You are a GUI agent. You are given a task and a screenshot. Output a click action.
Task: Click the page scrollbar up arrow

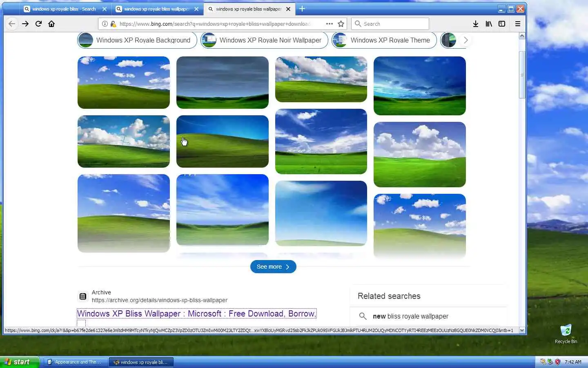522,36
